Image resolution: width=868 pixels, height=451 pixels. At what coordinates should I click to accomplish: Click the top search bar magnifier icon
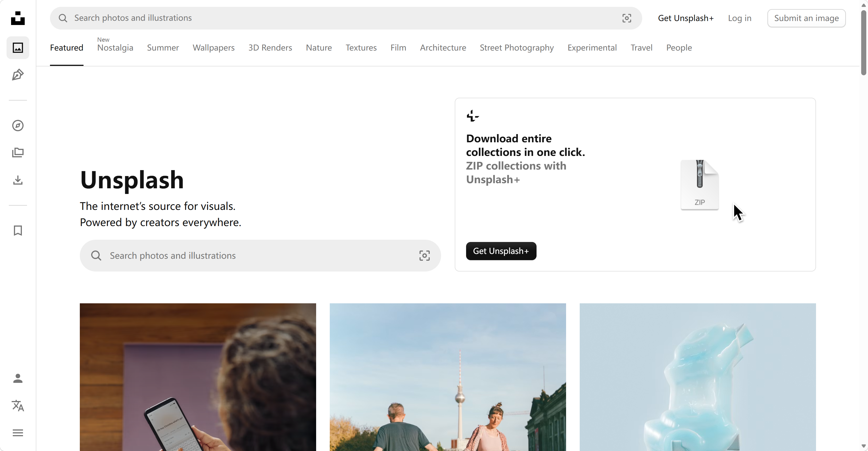63,18
